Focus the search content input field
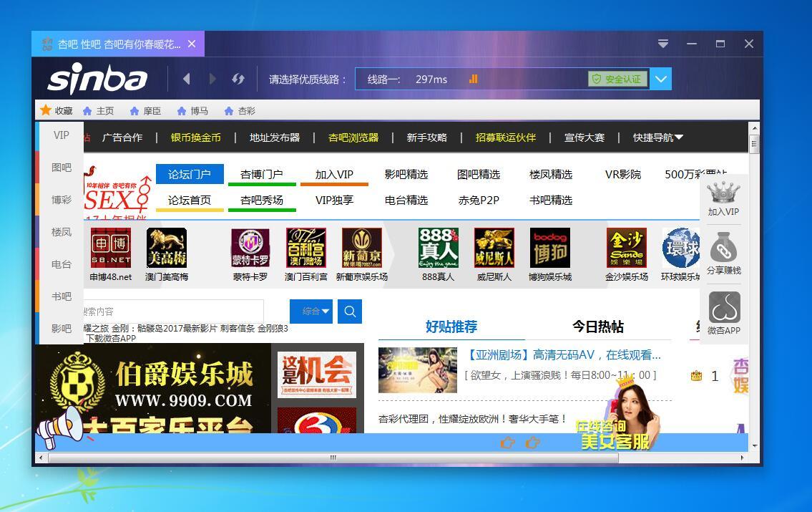The width and height of the screenshot is (812, 512). [173, 311]
